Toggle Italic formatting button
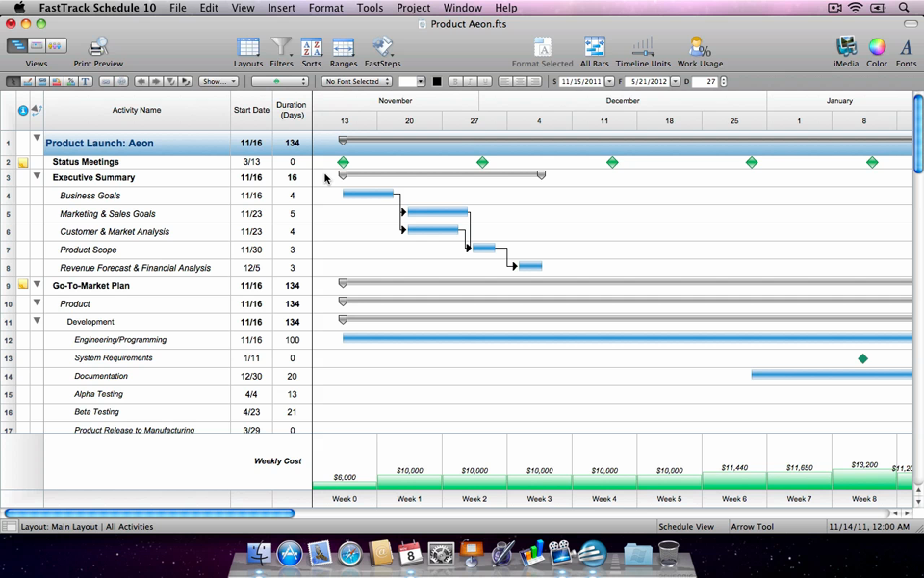Image resolution: width=924 pixels, height=578 pixels. [x=470, y=81]
